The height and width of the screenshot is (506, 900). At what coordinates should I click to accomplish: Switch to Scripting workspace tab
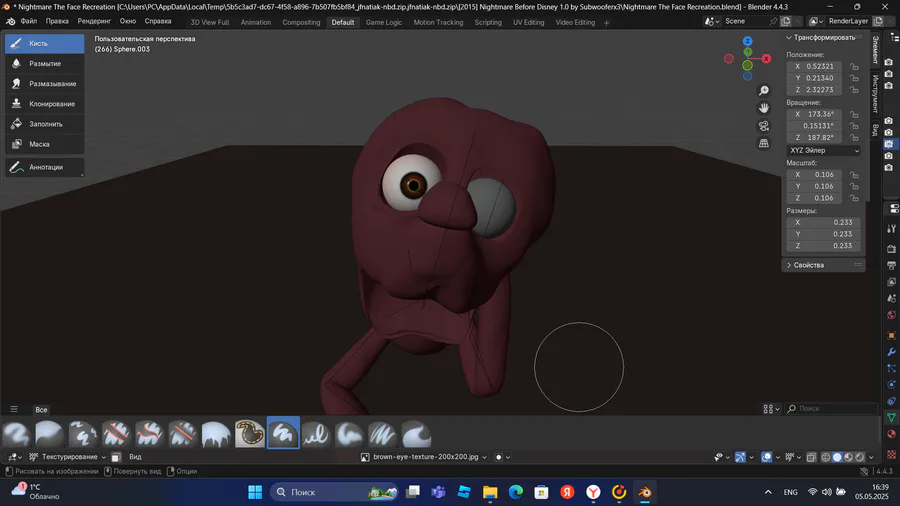click(x=488, y=22)
